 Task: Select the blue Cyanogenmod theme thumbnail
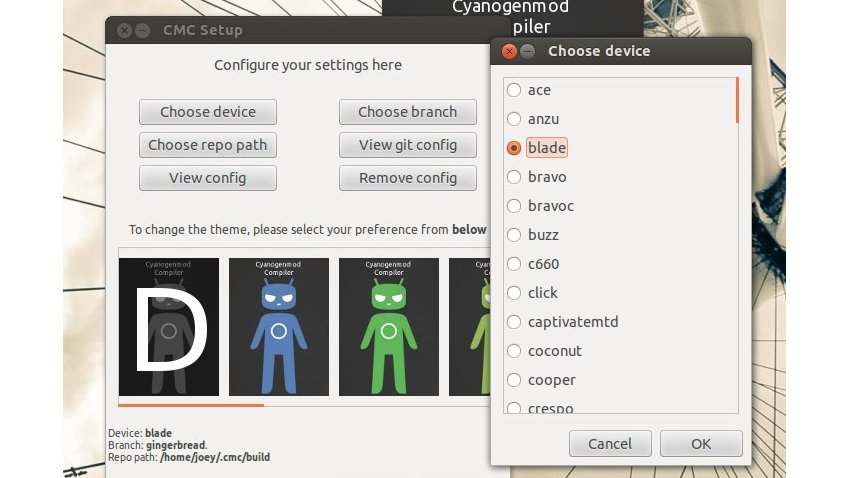tap(279, 327)
